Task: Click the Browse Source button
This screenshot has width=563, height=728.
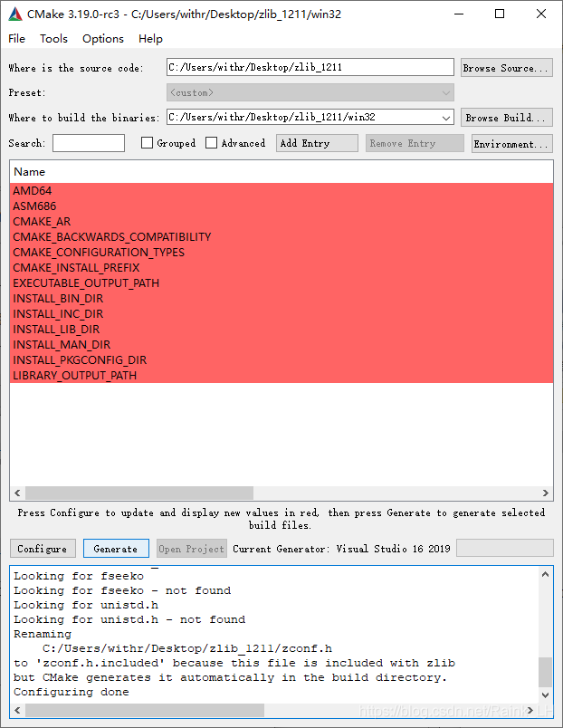Action: click(x=506, y=68)
